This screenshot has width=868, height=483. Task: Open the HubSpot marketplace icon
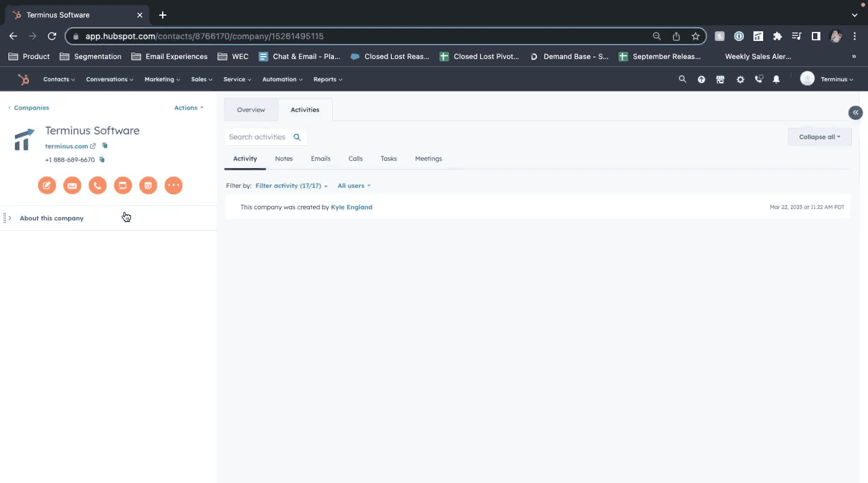(x=720, y=79)
